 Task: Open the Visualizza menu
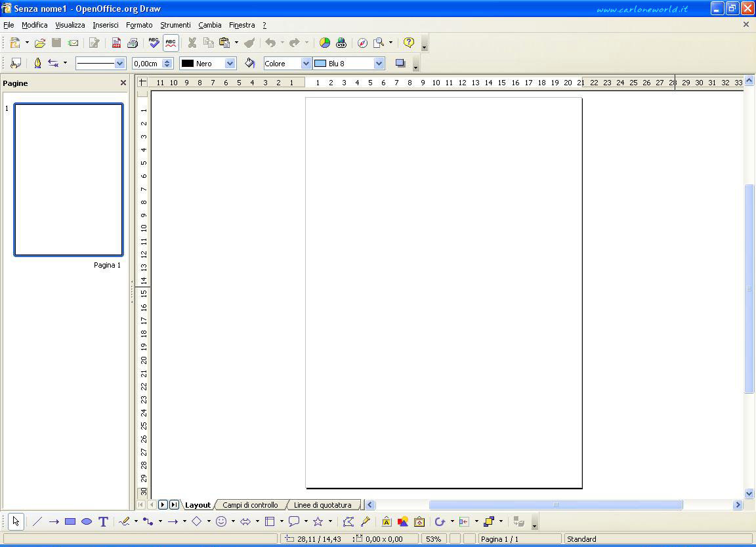[x=70, y=25]
